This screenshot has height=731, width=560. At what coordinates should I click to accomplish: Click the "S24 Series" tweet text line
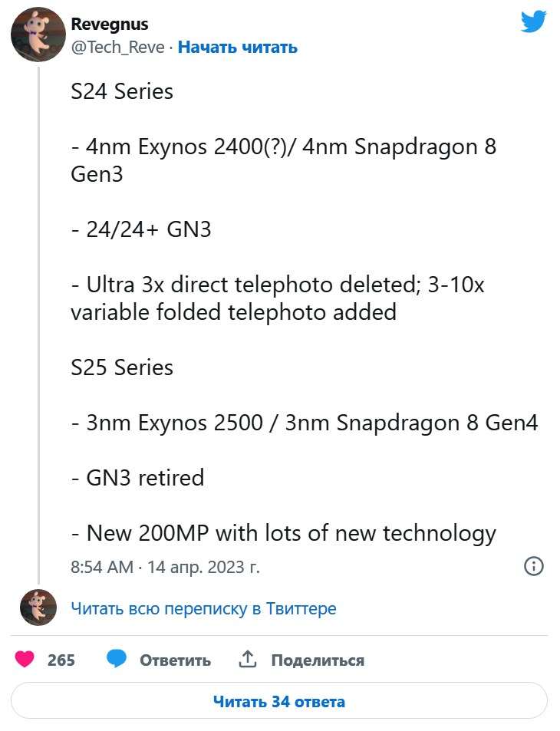pyautogui.click(x=122, y=92)
